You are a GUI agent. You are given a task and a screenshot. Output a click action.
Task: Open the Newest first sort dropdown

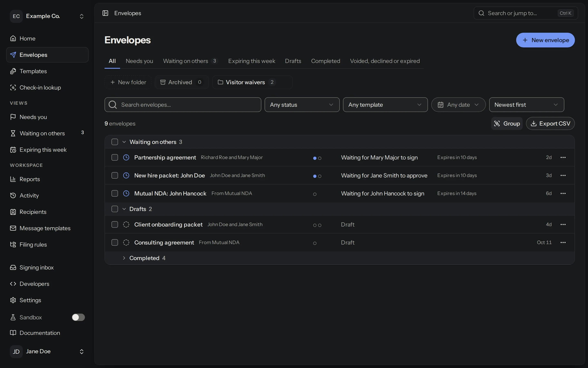[x=527, y=105]
